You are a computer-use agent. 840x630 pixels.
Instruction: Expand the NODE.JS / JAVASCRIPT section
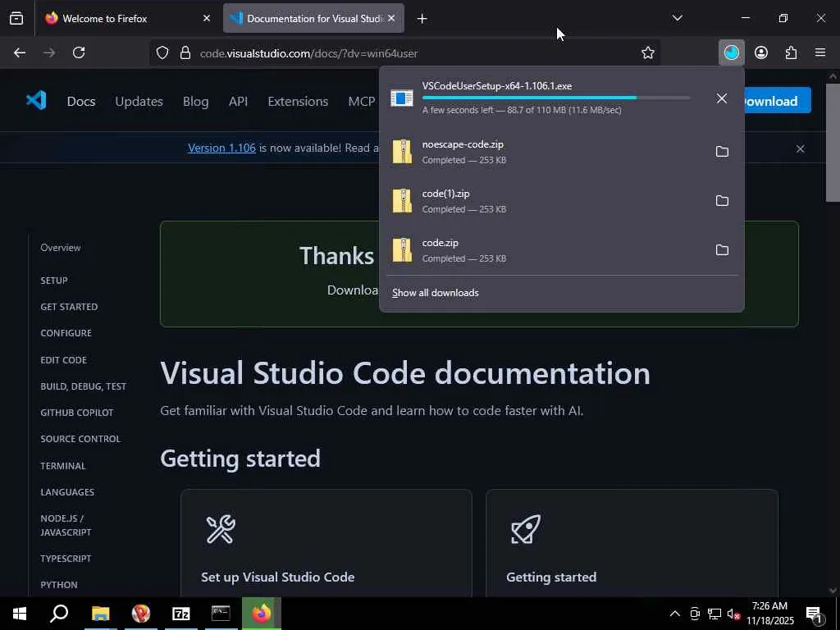tap(66, 525)
